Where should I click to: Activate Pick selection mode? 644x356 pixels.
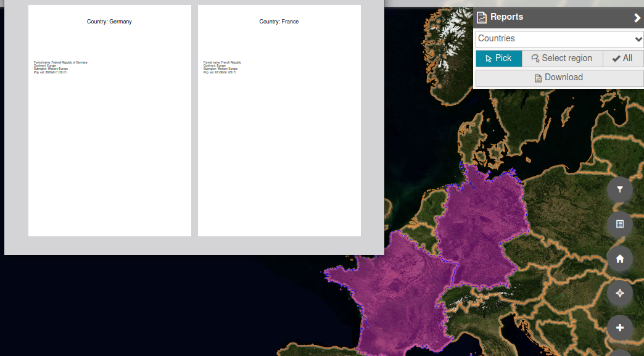pyautogui.click(x=498, y=58)
